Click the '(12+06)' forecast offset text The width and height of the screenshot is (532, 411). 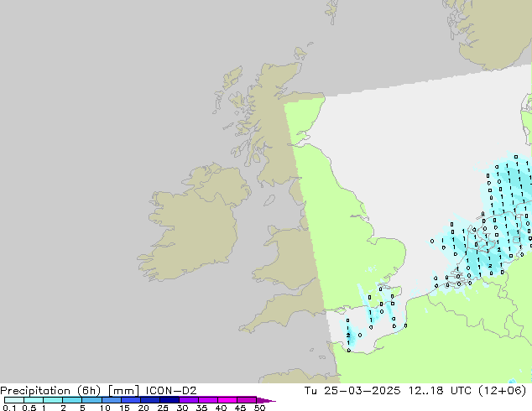coord(503,391)
